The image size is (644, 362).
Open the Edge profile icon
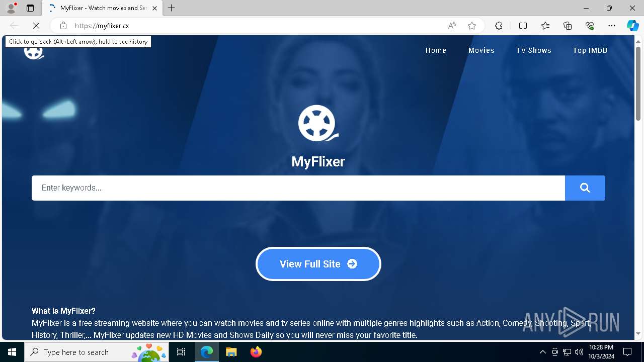pyautogui.click(x=11, y=8)
